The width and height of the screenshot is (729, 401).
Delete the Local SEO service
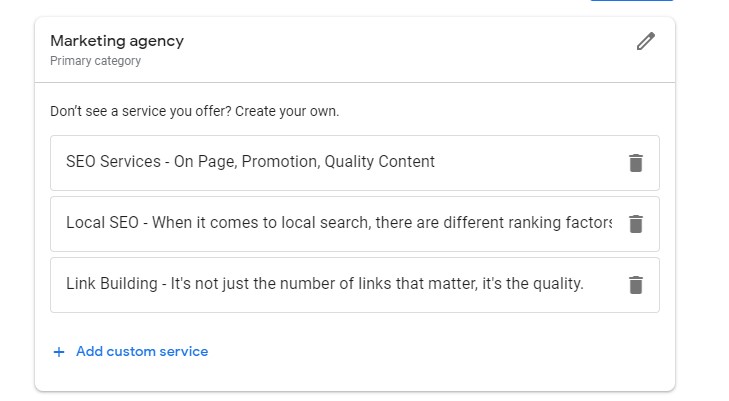pos(635,224)
